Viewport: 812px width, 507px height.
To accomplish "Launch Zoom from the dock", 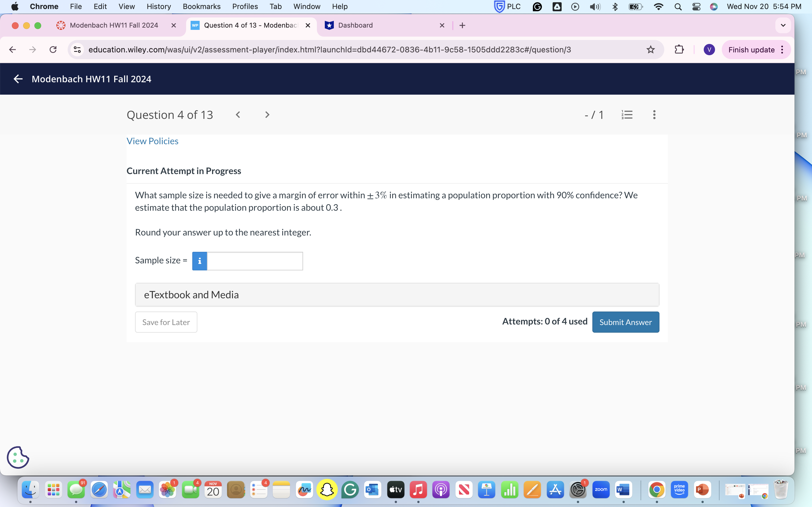I will 601,490.
